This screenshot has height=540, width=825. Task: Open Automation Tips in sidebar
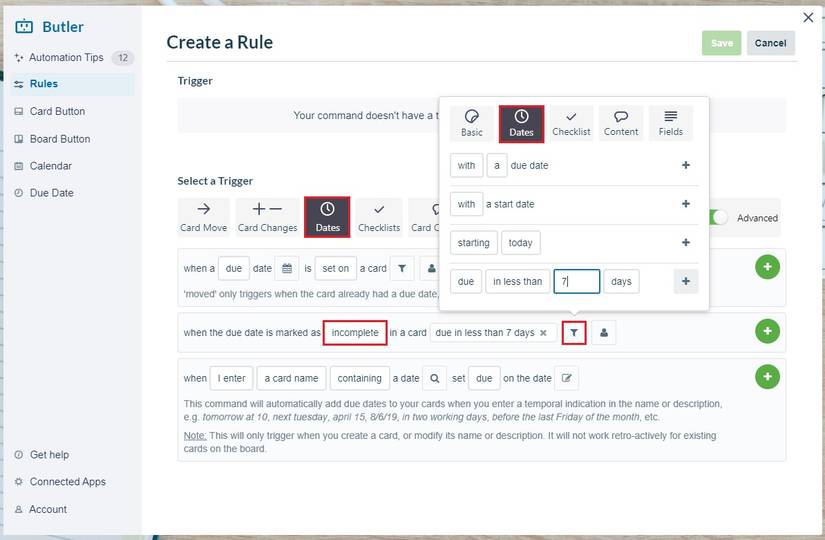[66, 57]
